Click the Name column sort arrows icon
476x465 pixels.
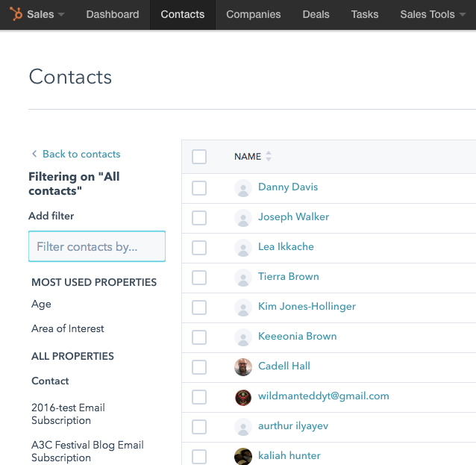tap(269, 157)
